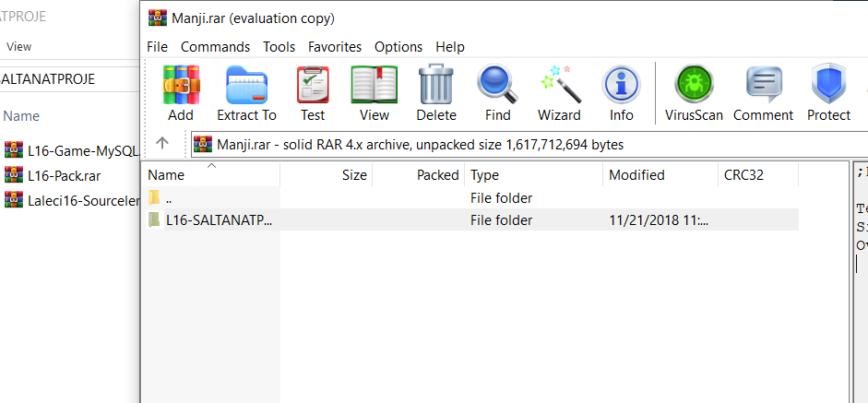868x403 pixels.
Task: Sort by Size column
Action: 326,175
